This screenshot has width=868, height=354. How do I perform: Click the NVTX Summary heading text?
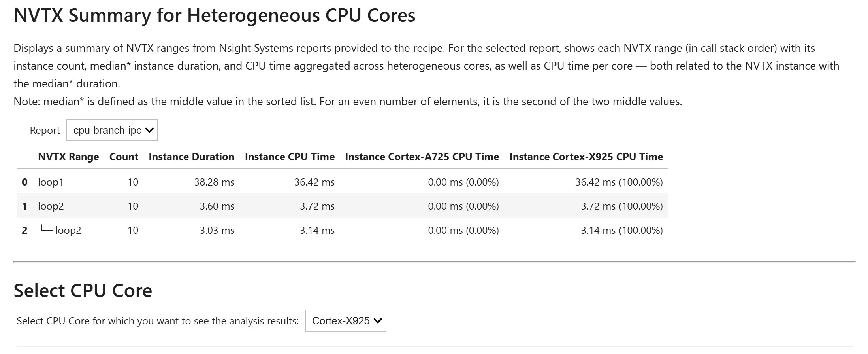(x=215, y=16)
